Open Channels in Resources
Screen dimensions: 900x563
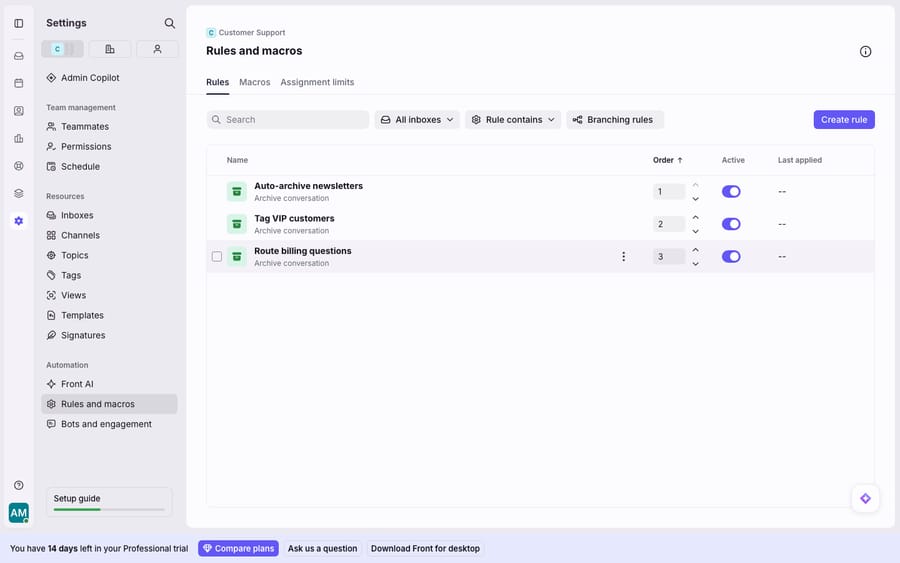click(109, 235)
